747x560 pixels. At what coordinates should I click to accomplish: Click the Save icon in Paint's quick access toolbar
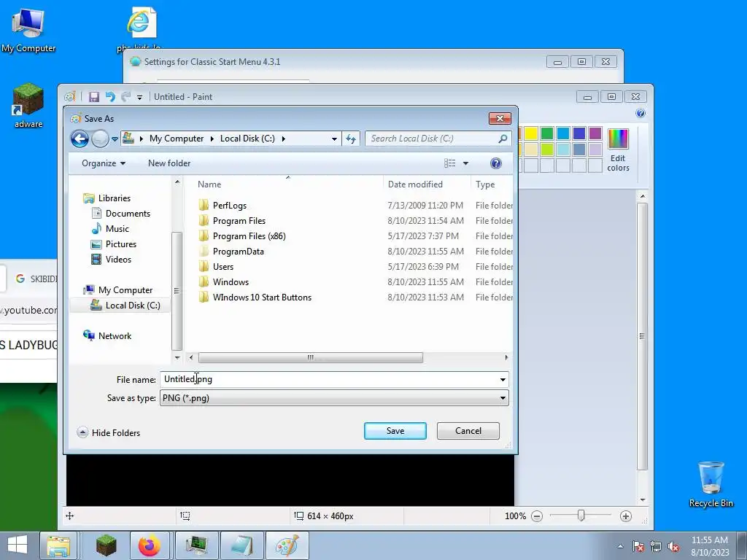pos(94,97)
